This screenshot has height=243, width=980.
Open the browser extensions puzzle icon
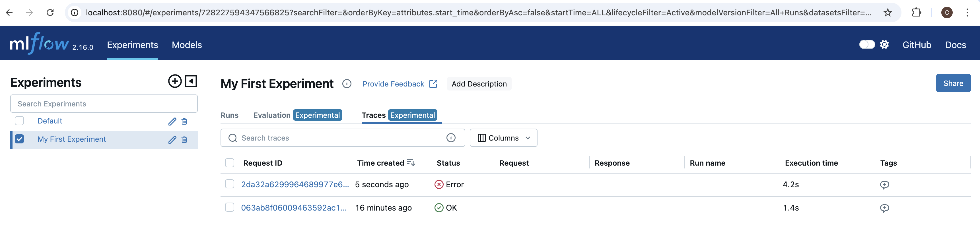917,13
